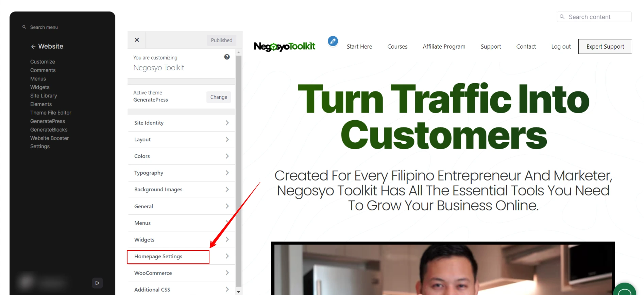Open Website Booster in the sidebar
Image resolution: width=644 pixels, height=295 pixels.
point(49,138)
